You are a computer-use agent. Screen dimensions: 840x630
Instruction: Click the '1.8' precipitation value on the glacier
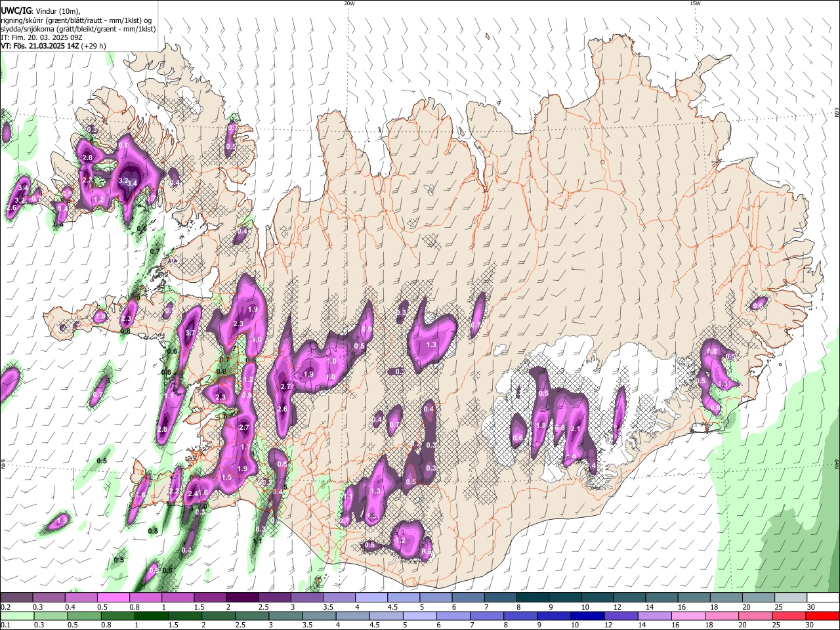(x=541, y=425)
